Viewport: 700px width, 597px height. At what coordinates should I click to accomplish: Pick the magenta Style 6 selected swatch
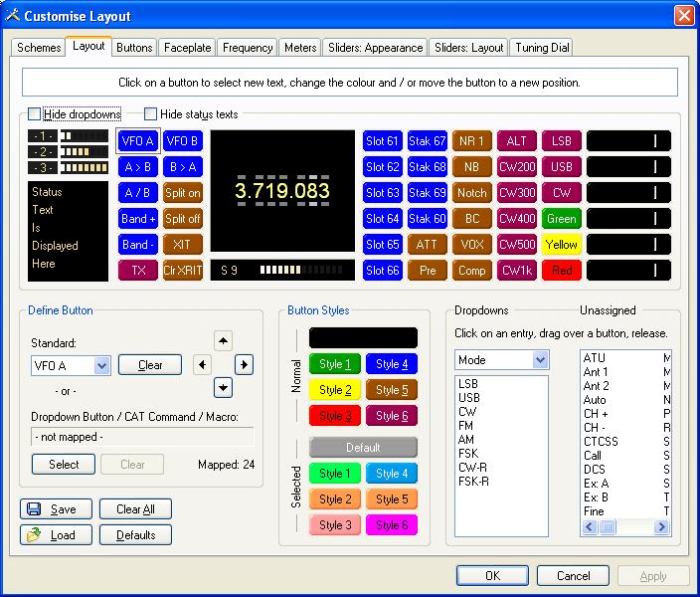pos(392,525)
